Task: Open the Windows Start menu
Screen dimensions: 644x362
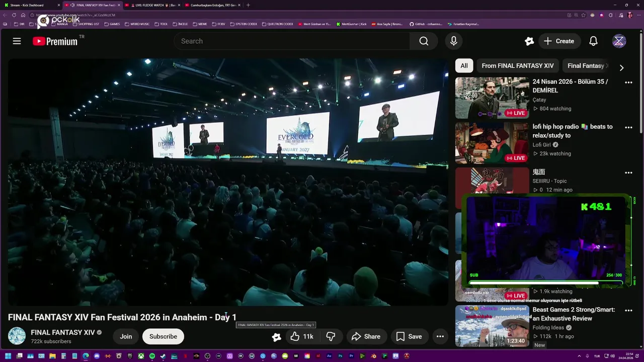Action: 8,356
